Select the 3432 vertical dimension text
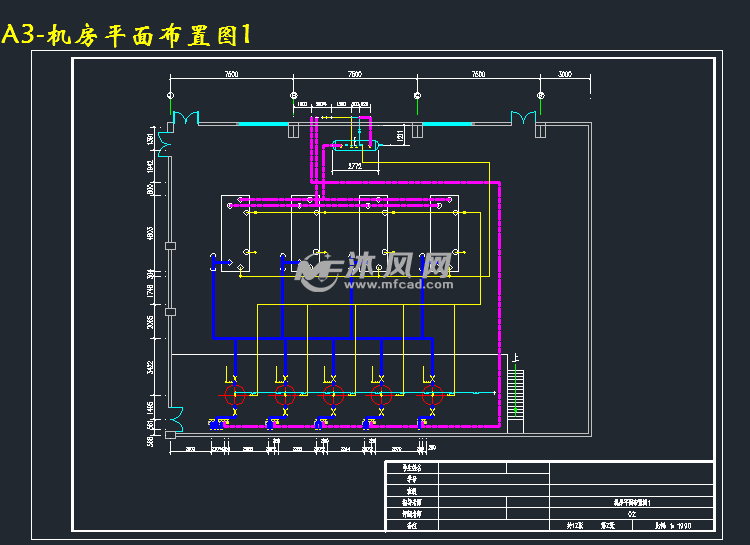The image size is (750, 545). point(150,367)
